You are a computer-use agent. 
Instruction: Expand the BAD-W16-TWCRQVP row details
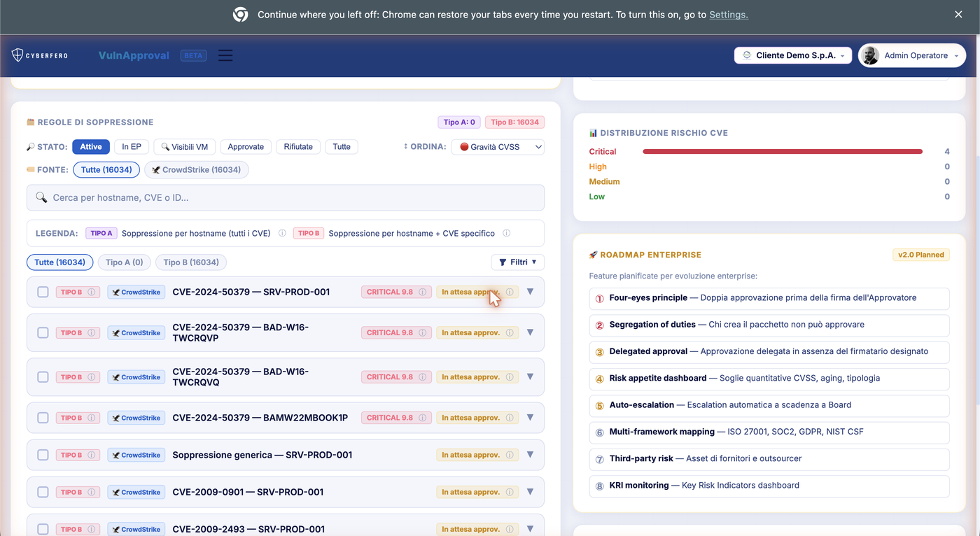[x=530, y=332]
